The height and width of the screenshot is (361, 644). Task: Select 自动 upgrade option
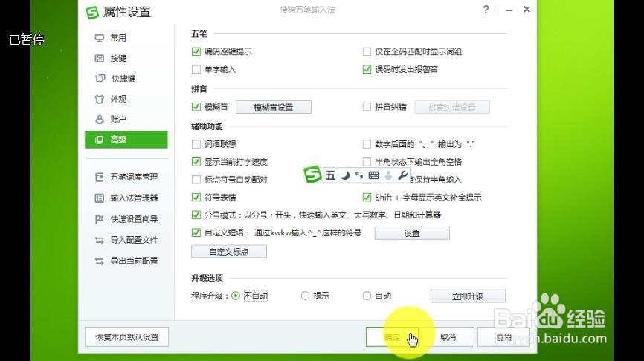pyautogui.click(x=367, y=296)
